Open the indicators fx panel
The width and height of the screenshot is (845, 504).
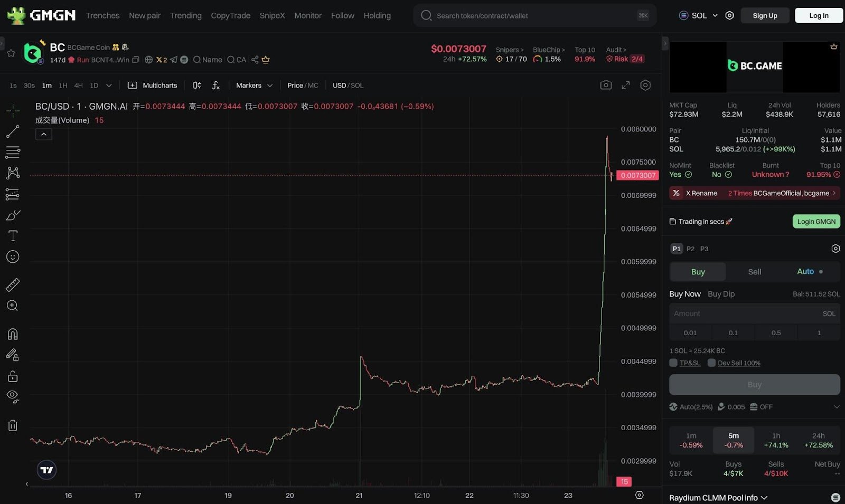tap(215, 85)
